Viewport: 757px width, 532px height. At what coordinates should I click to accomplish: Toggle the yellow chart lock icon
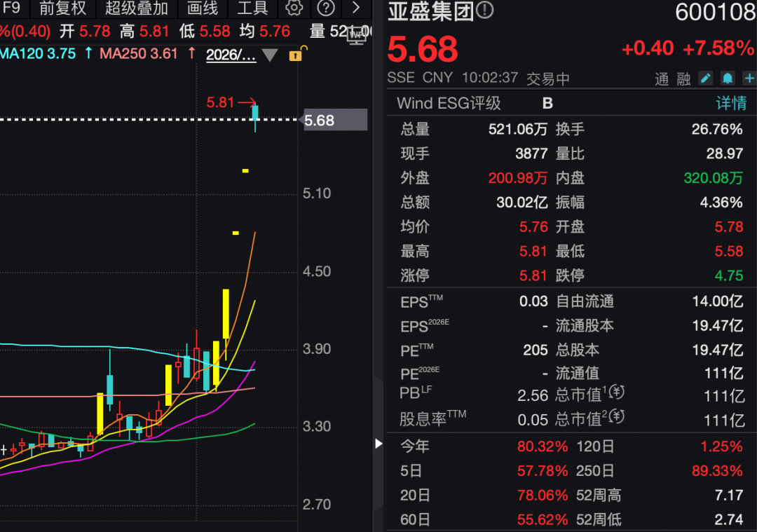[x=296, y=54]
